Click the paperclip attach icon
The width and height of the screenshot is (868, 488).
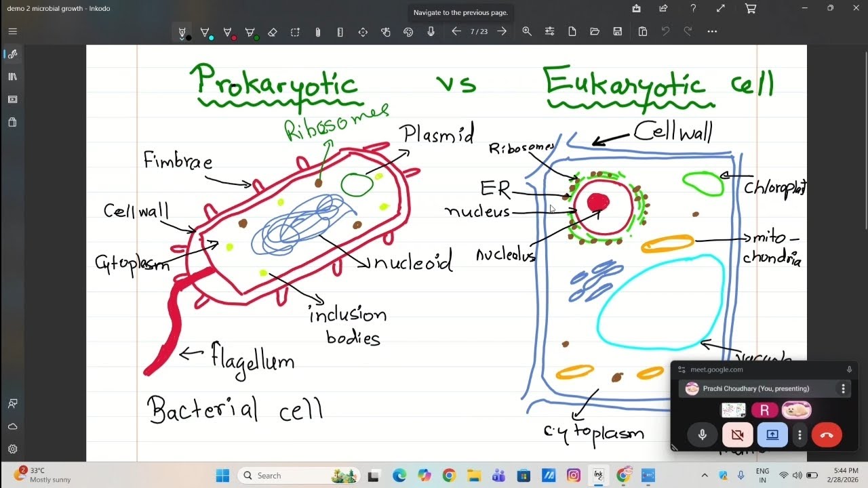click(317, 32)
